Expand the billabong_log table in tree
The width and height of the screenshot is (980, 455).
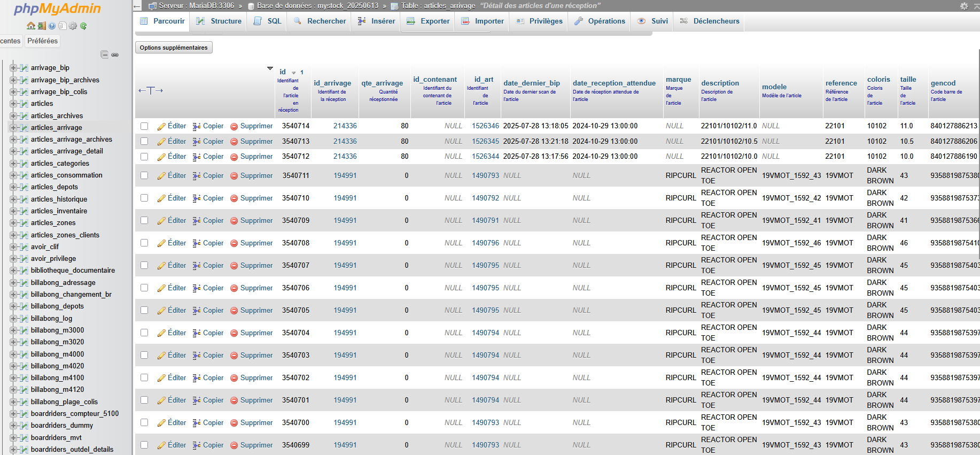click(13, 318)
